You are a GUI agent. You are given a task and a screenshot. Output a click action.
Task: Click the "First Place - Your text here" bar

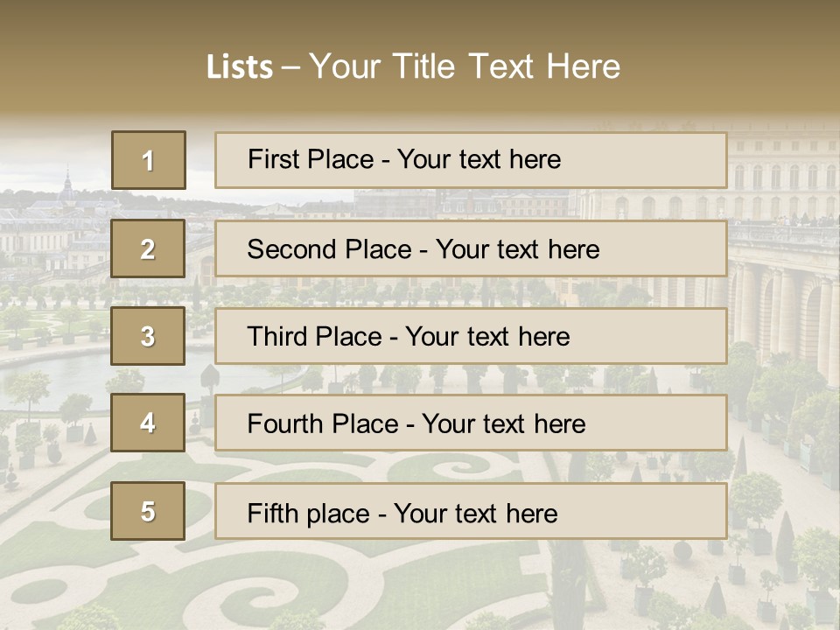click(x=471, y=160)
